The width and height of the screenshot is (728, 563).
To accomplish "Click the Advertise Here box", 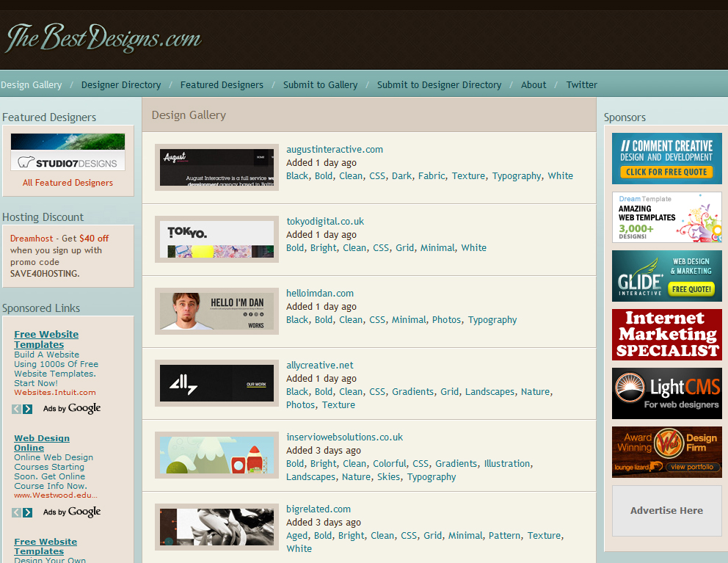I will [x=666, y=511].
